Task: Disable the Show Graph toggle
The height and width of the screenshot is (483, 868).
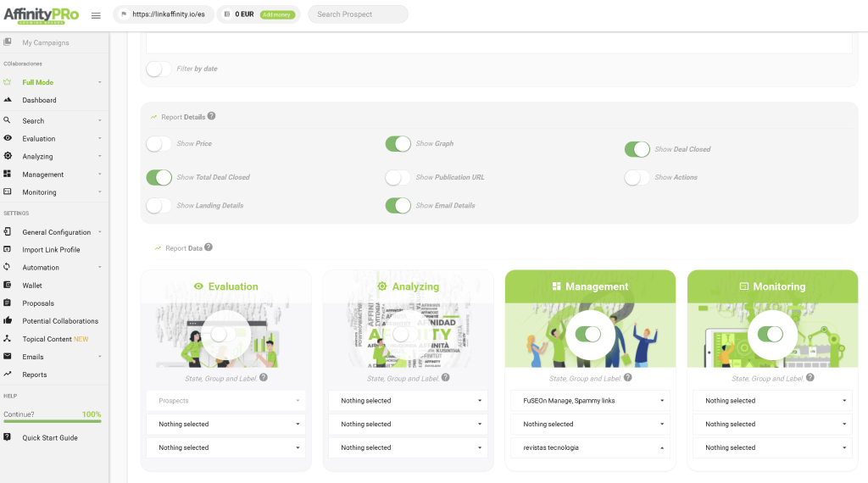Action: [x=398, y=144]
